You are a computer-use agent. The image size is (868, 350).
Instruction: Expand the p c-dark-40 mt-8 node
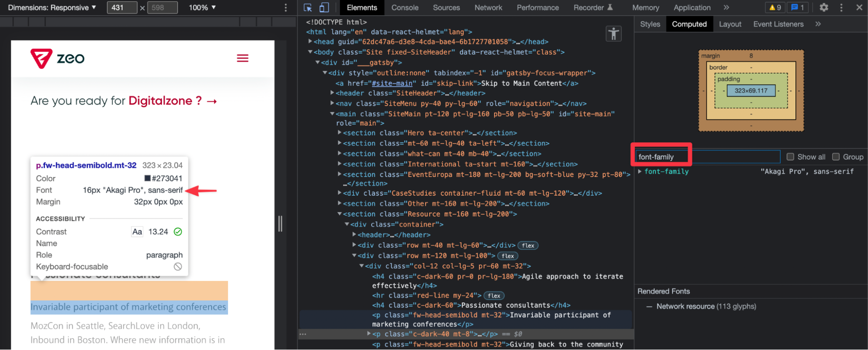(x=369, y=334)
